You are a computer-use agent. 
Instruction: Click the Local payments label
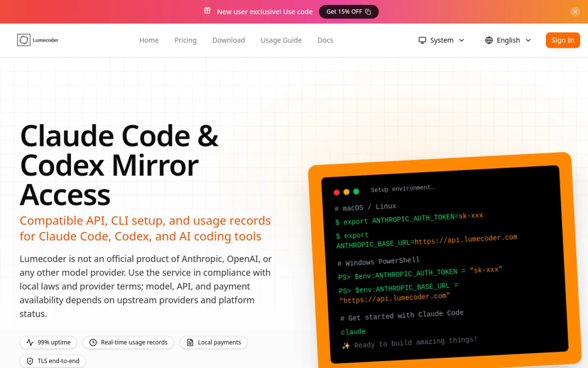coord(219,342)
